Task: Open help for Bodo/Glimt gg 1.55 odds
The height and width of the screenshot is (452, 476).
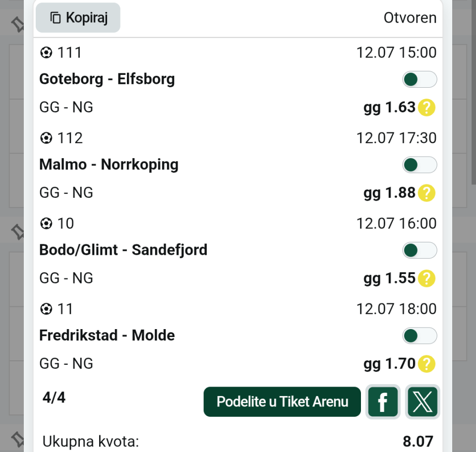Action: point(426,278)
